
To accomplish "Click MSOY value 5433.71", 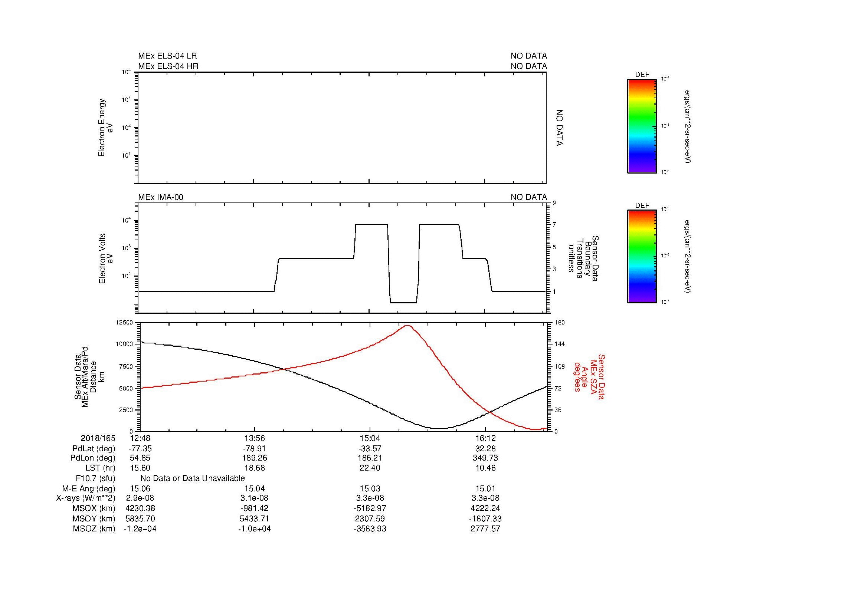I will click(x=255, y=518).
